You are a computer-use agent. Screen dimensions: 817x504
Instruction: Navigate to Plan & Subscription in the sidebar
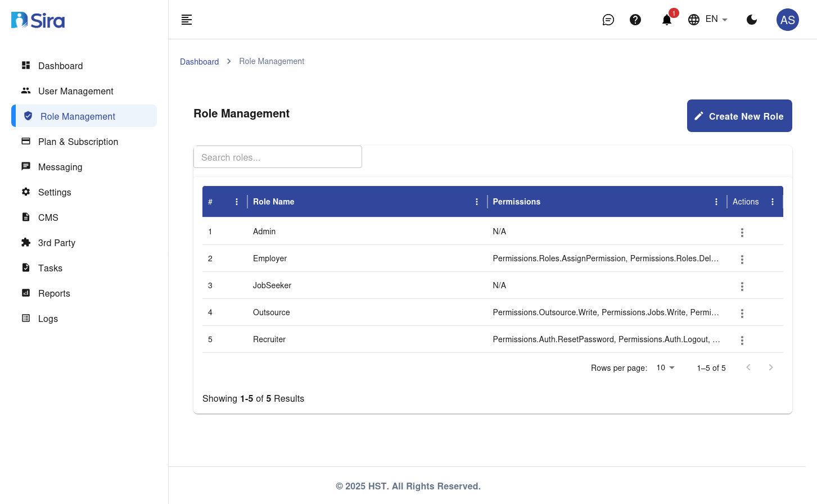[78, 142]
